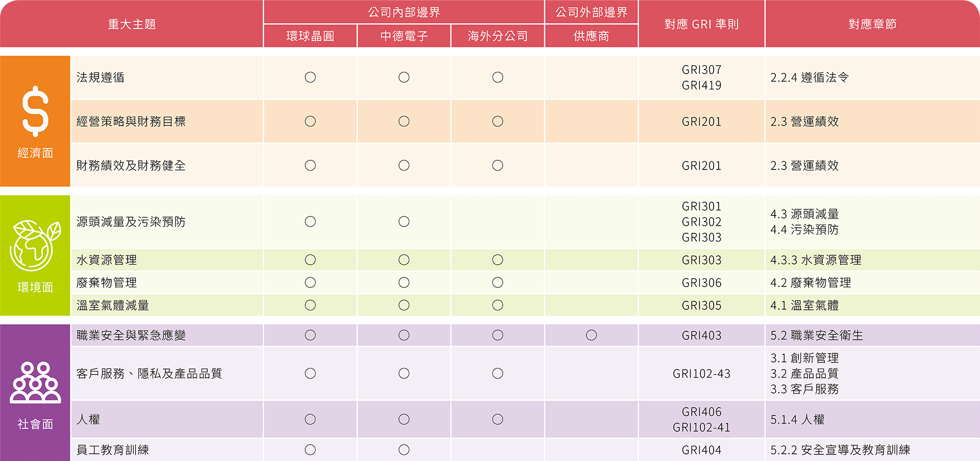This screenshot has width=980, height=461.
Task: Open the 4.3.3 水資源管理 chapter reference
Action: [816, 260]
